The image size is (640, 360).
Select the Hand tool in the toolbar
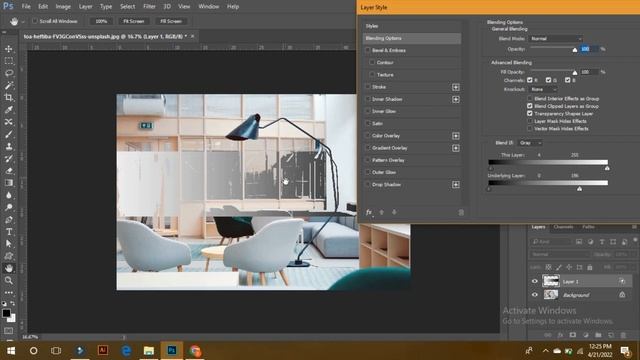pos(9,268)
